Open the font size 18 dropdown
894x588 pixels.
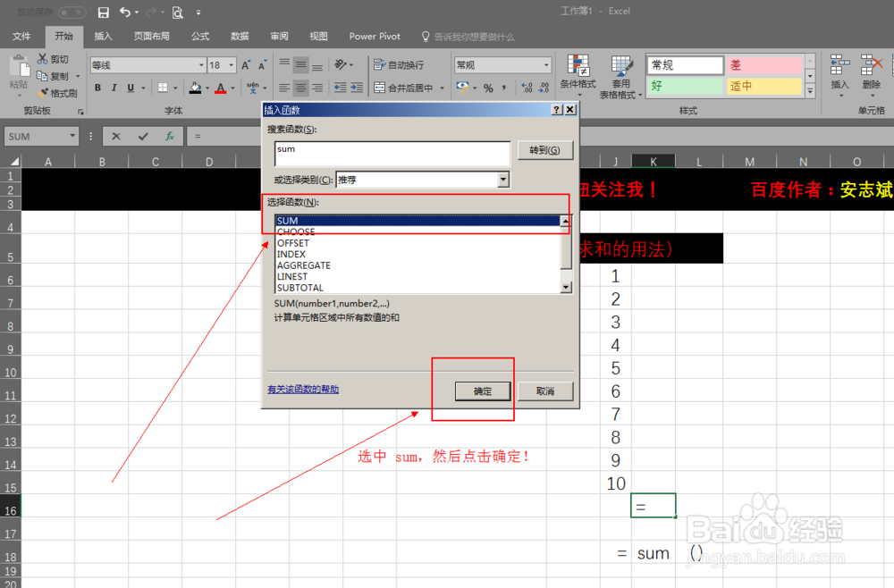coord(231,65)
